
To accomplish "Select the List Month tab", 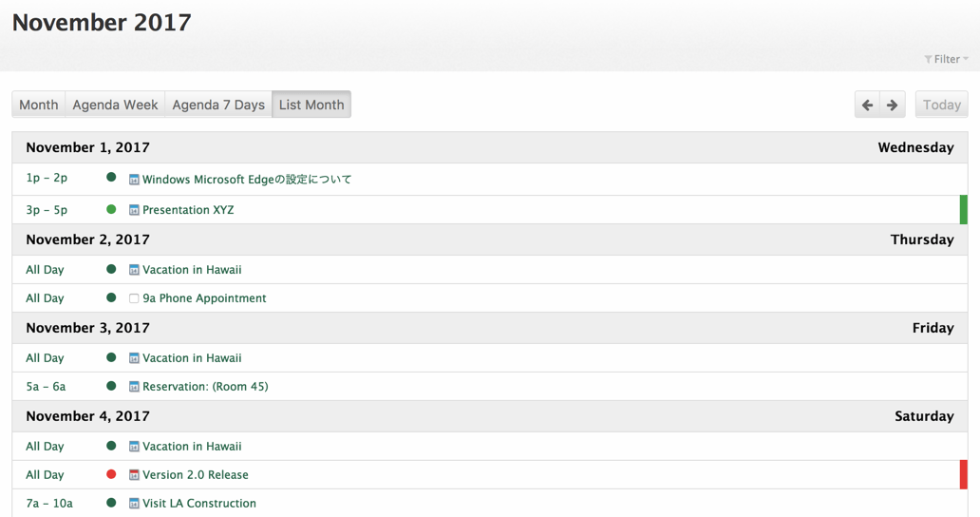I will point(311,105).
